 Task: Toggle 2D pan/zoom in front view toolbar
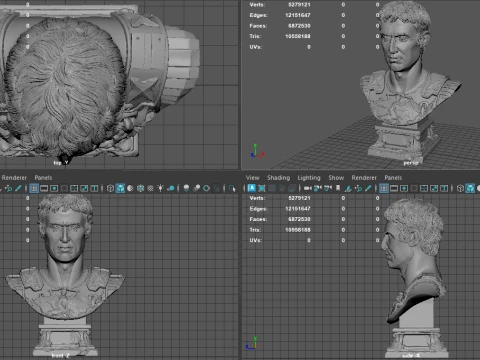pos(8,189)
